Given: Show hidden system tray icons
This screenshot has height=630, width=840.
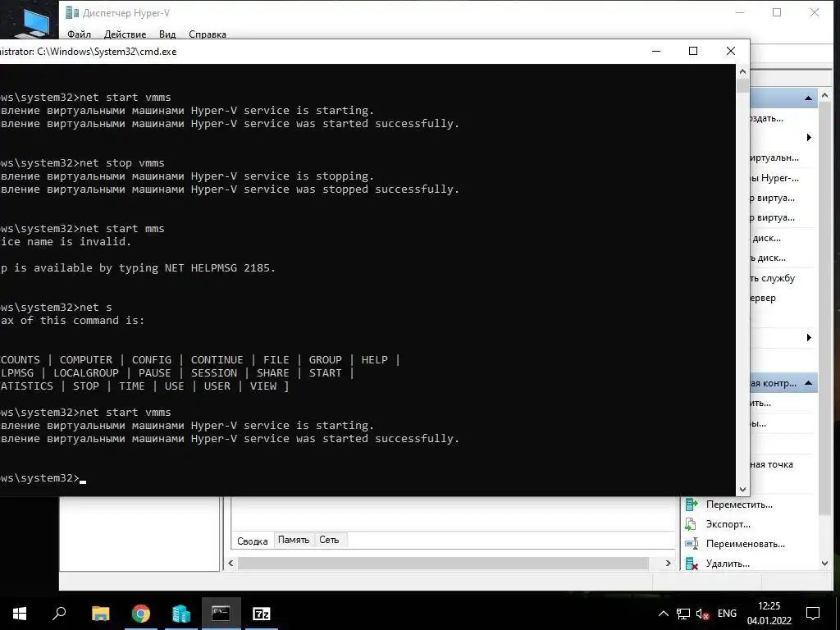Looking at the screenshot, I should point(663,614).
